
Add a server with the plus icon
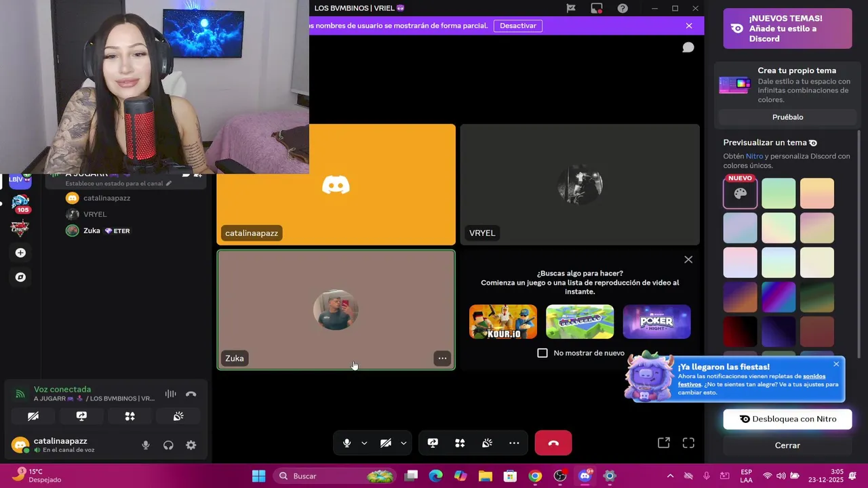[x=20, y=253]
